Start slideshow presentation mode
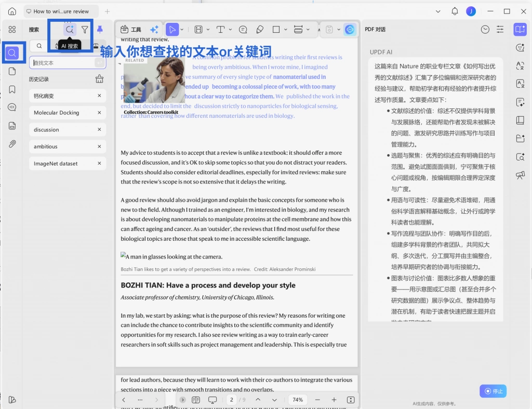This screenshot has height=409, width=532. point(212,400)
